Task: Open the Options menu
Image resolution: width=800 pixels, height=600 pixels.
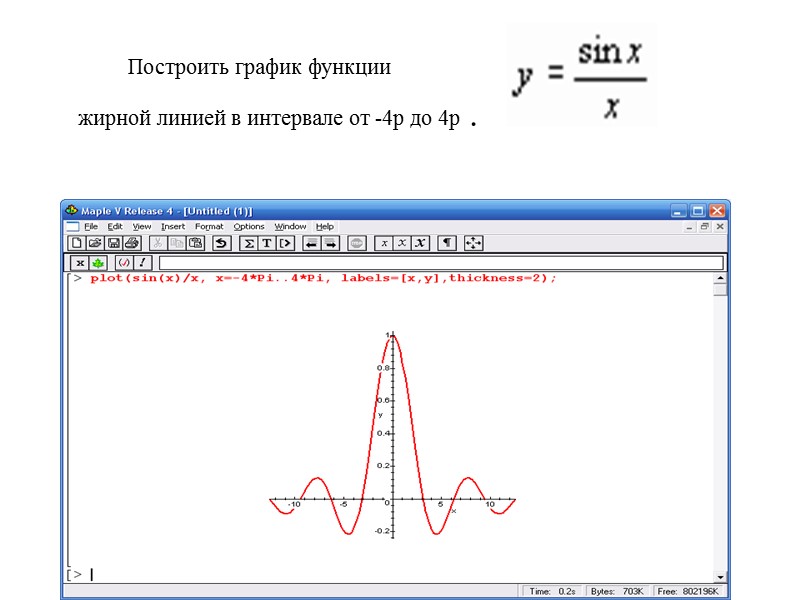Action: point(249,227)
